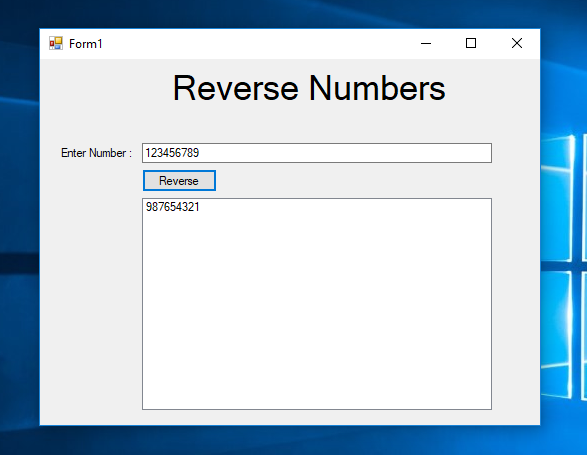Click the empty title bar beside Form1
Image resolution: width=587 pixels, height=455 pixels.
255,43
